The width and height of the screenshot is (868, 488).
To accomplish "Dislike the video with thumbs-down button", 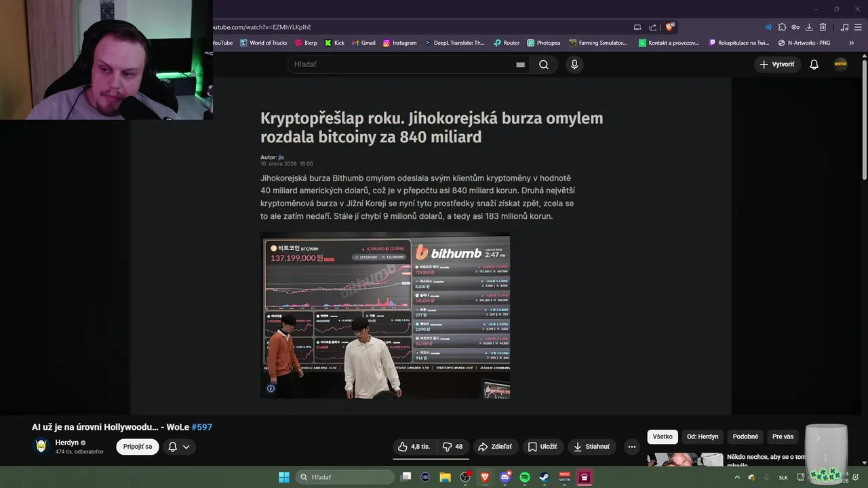I will (x=452, y=447).
